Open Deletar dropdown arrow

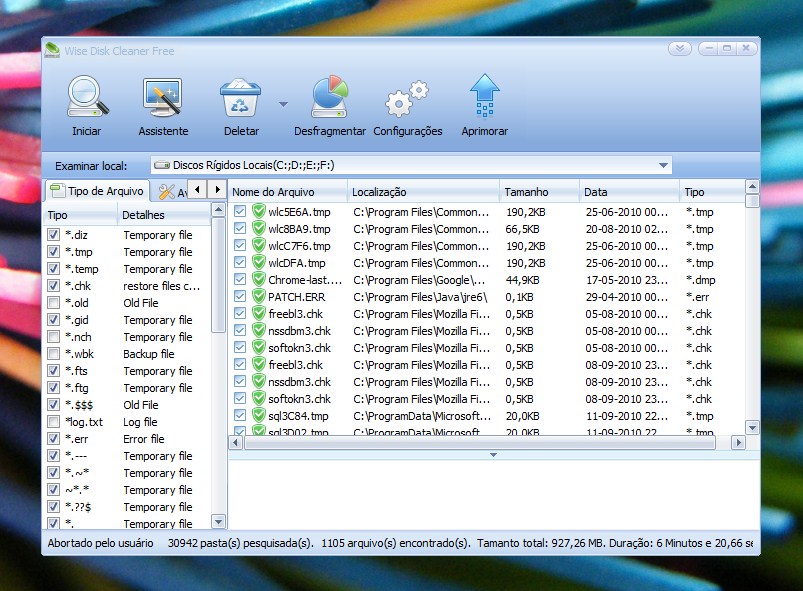pyautogui.click(x=283, y=104)
